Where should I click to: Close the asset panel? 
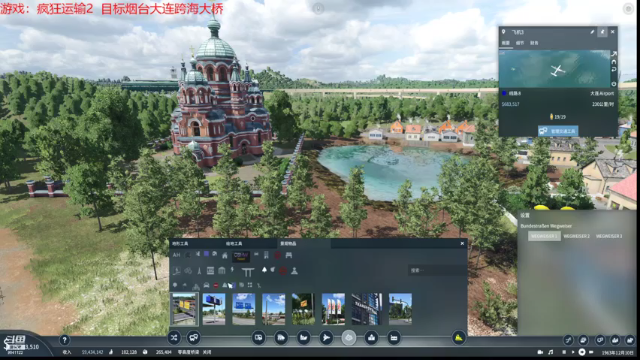tap(462, 244)
